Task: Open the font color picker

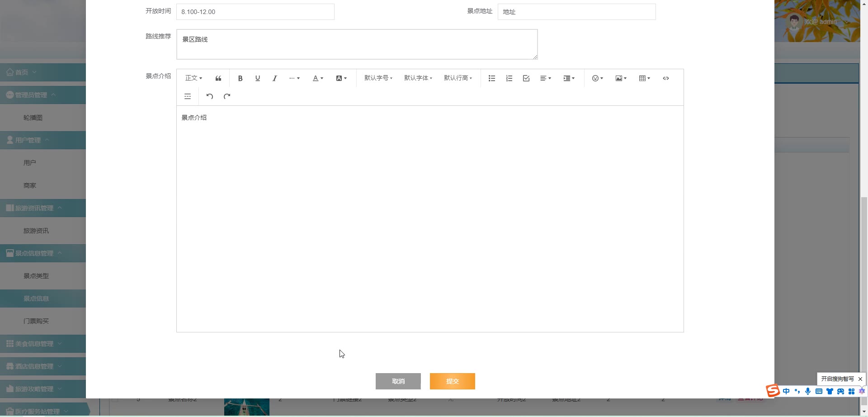Action: click(318, 78)
